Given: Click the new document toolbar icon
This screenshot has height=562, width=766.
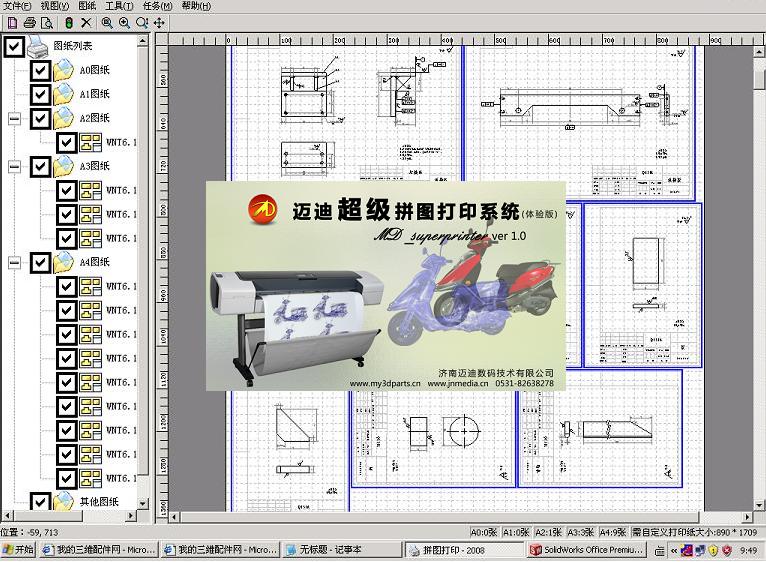Looking at the screenshot, I should click(x=12, y=22).
